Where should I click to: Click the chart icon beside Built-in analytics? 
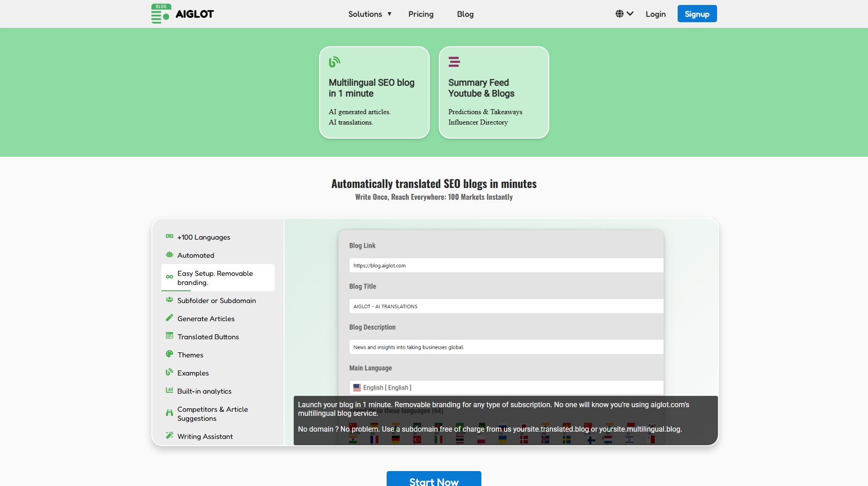point(170,390)
